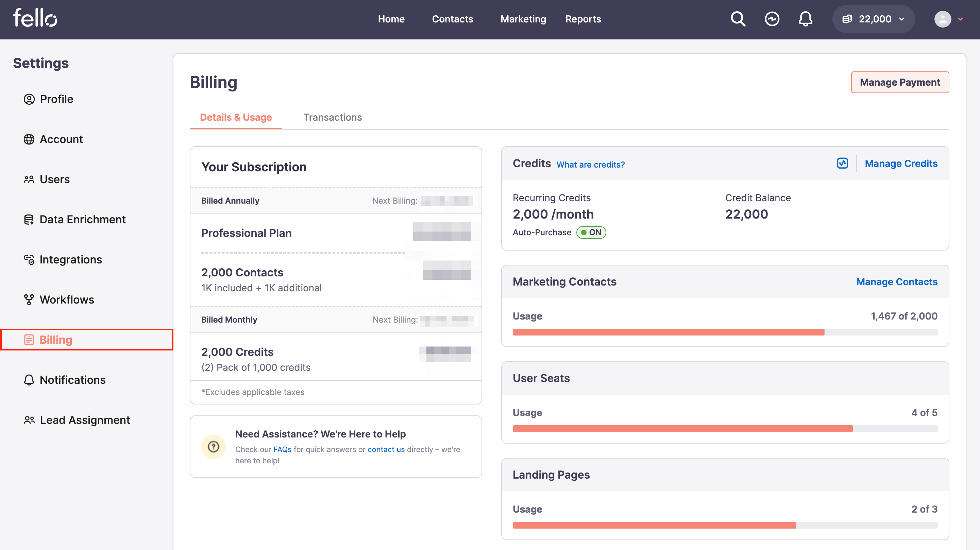Click the 4 of 5 value
This screenshot has height=550, width=980.
point(924,413)
